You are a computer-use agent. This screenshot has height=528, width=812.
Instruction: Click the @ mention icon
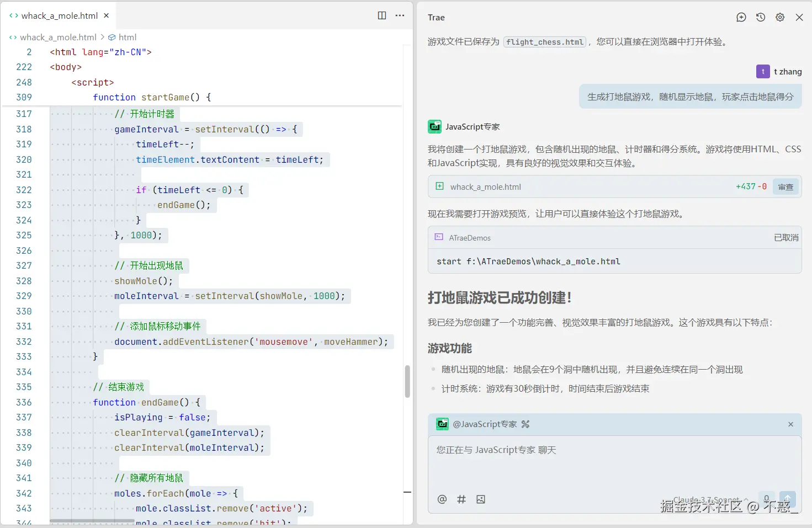pyautogui.click(x=442, y=499)
